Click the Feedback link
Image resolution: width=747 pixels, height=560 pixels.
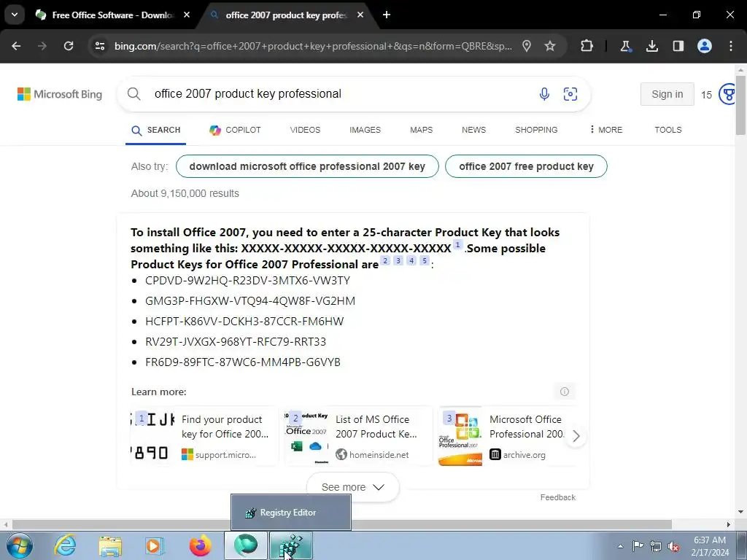[x=558, y=497]
